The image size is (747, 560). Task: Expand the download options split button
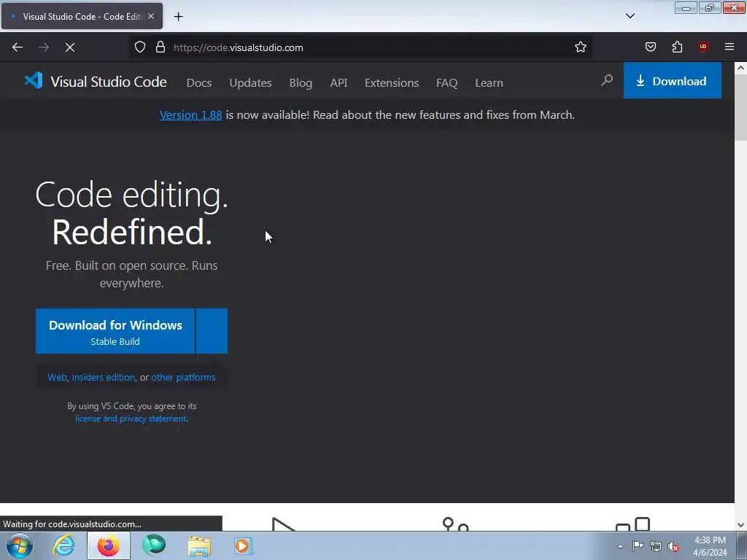click(x=212, y=331)
